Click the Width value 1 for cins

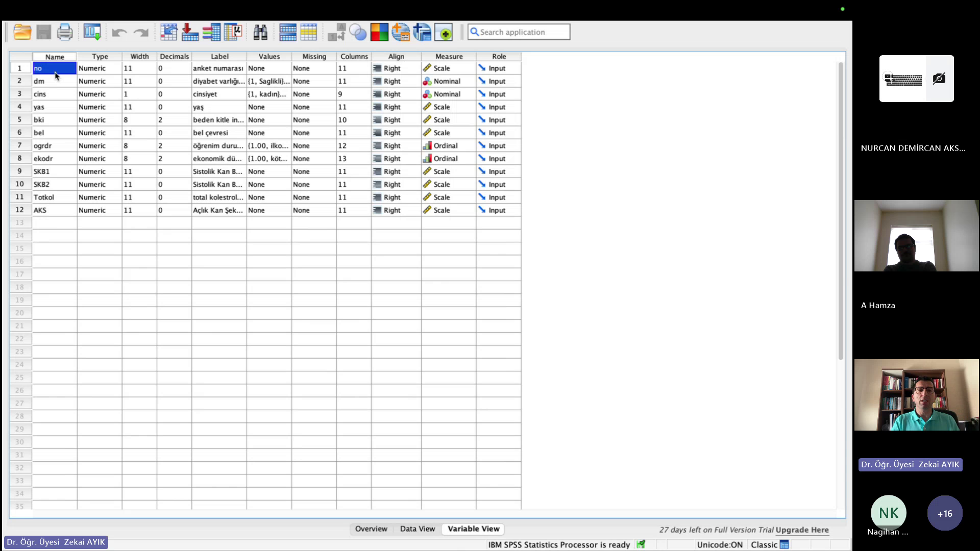139,94
